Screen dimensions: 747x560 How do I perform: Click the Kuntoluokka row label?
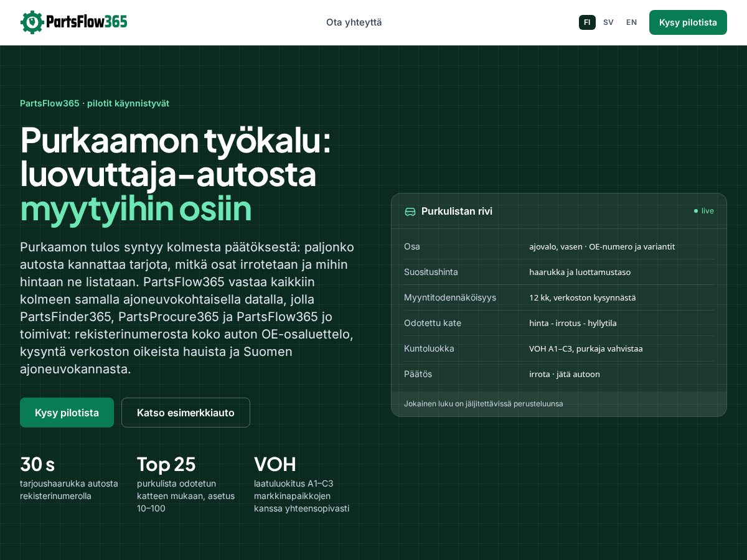429,348
